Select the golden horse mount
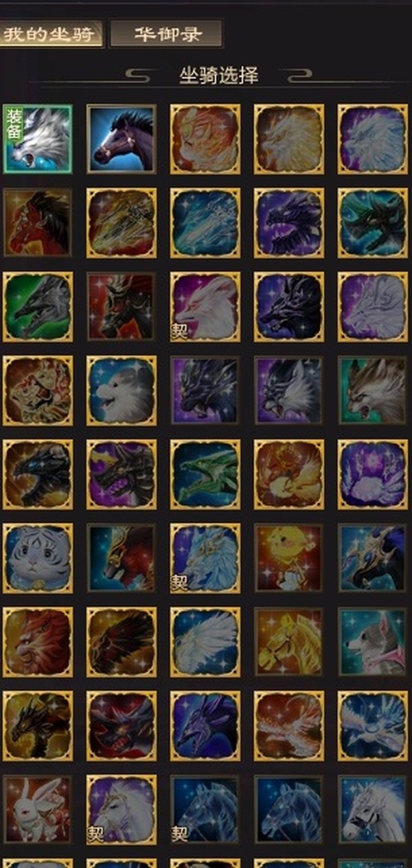 (x=289, y=642)
